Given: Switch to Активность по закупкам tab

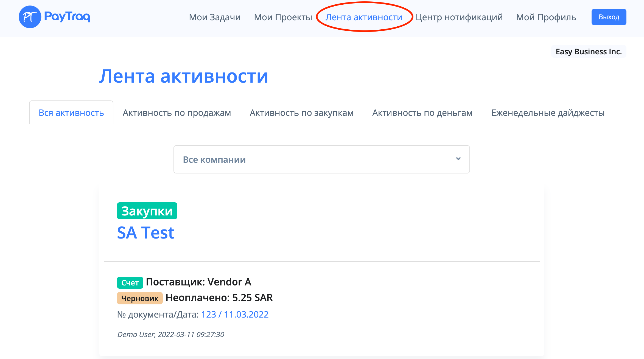Looking at the screenshot, I should (x=301, y=113).
